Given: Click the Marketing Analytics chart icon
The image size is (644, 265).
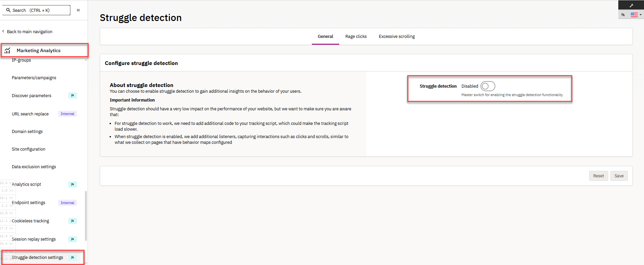Looking at the screenshot, I should (x=7, y=50).
